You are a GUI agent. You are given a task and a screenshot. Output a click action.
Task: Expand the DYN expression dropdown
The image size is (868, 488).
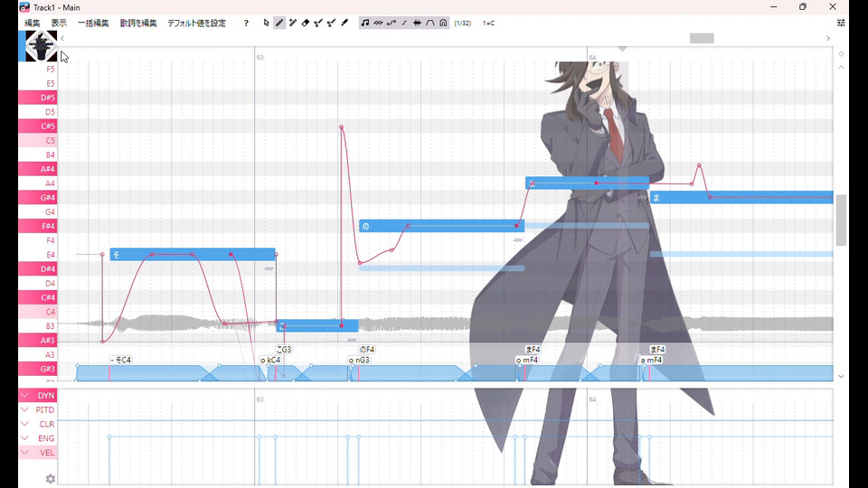click(24, 395)
